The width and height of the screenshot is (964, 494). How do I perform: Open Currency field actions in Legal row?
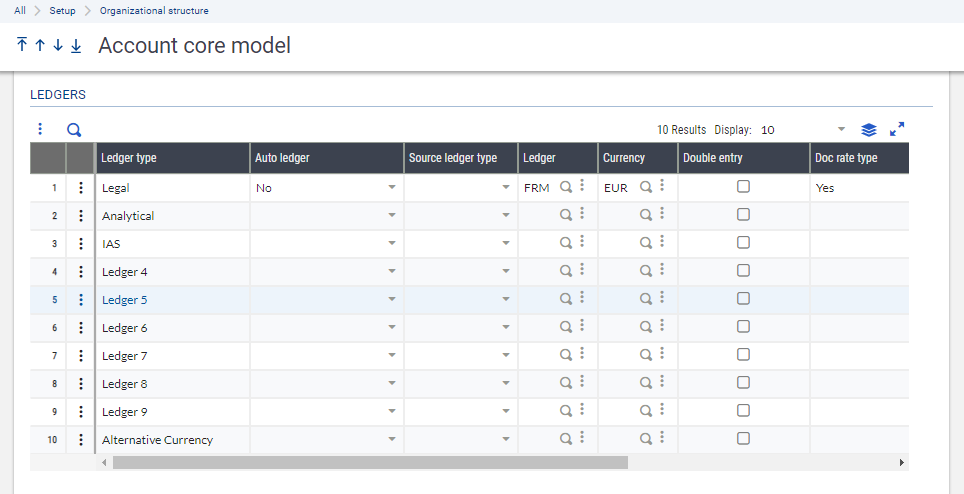[x=662, y=186]
